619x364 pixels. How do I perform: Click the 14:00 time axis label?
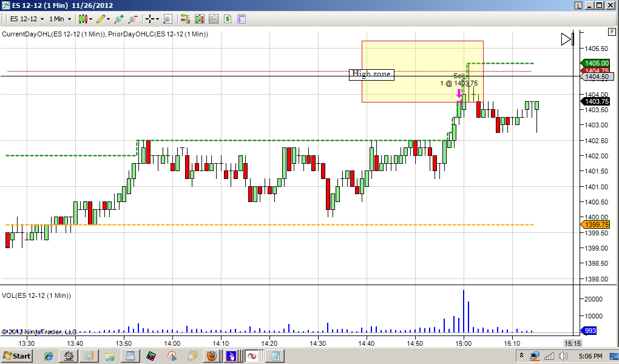coord(172,343)
